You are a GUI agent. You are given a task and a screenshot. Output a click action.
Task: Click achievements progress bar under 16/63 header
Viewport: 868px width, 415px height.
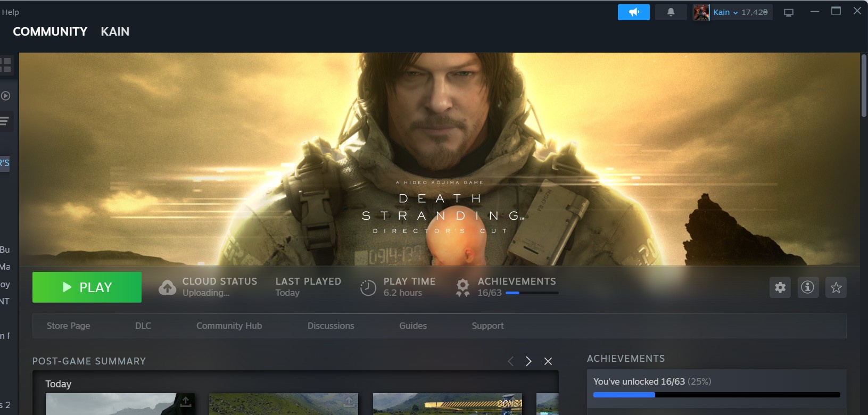click(532, 293)
